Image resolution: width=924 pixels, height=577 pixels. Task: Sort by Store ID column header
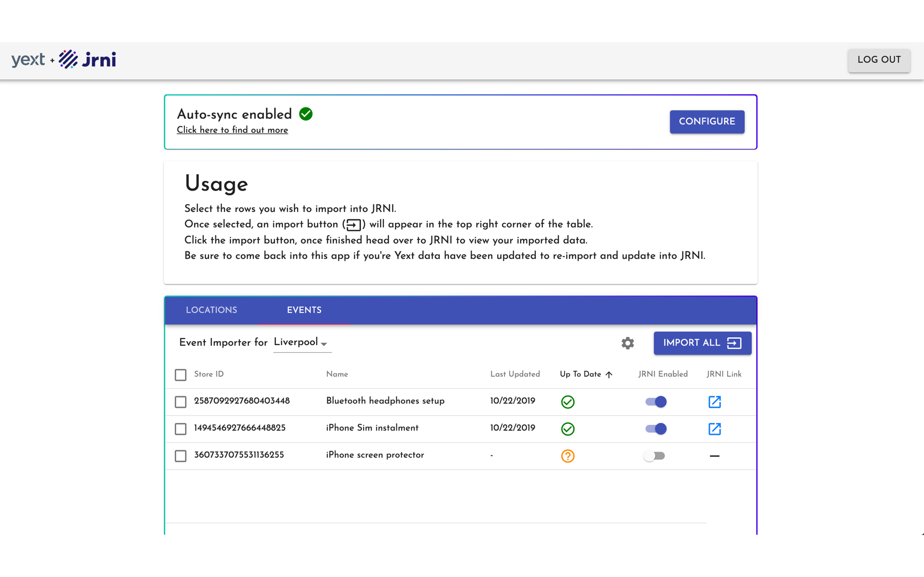coord(209,374)
